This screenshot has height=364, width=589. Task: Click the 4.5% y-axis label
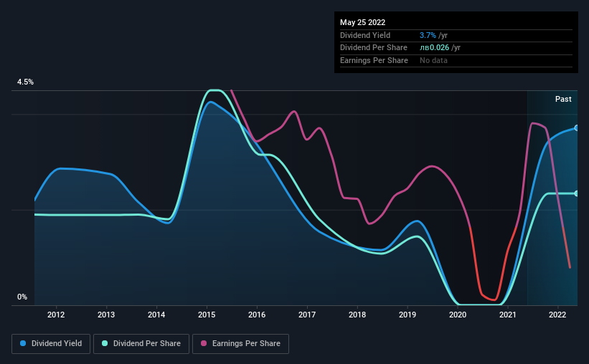[25, 82]
